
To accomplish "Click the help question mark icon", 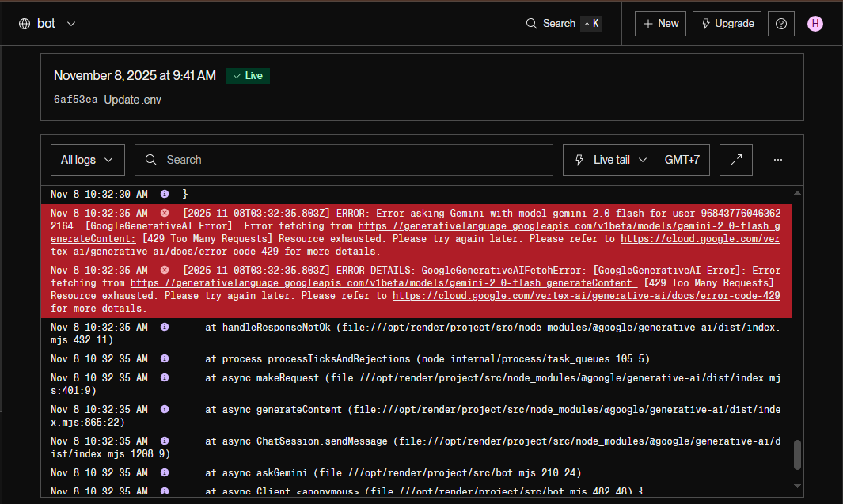I will tap(780, 24).
